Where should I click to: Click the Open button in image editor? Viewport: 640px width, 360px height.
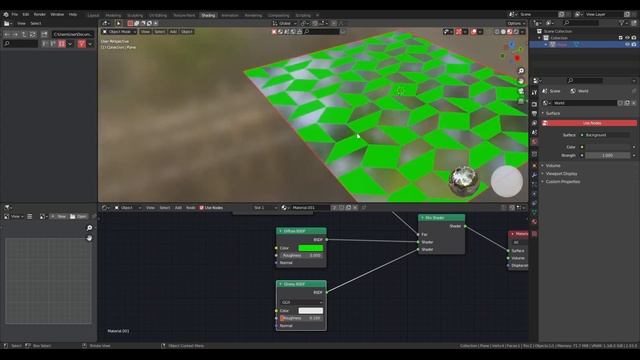[x=78, y=216]
